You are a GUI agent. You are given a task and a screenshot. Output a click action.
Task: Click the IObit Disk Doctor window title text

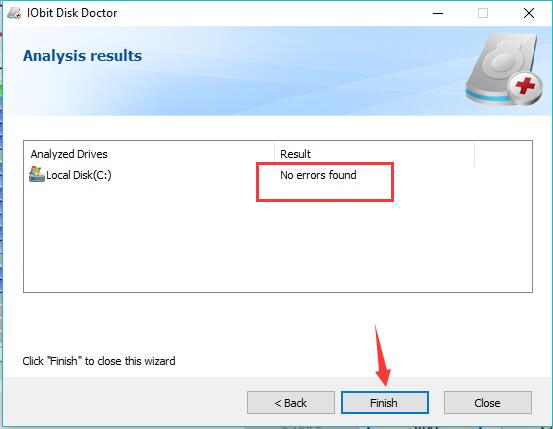[x=72, y=13]
